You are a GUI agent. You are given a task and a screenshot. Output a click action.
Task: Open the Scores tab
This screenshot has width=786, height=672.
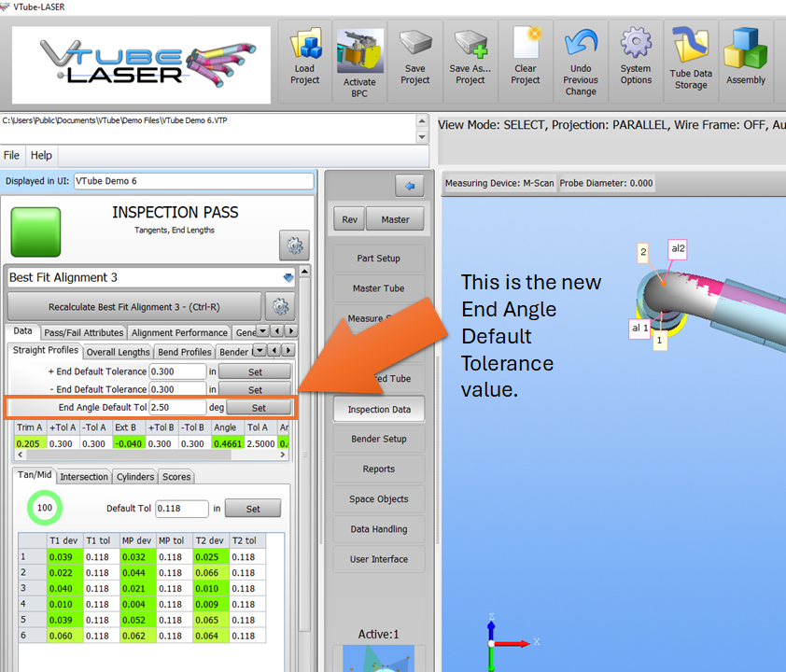pyautogui.click(x=176, y=477)
